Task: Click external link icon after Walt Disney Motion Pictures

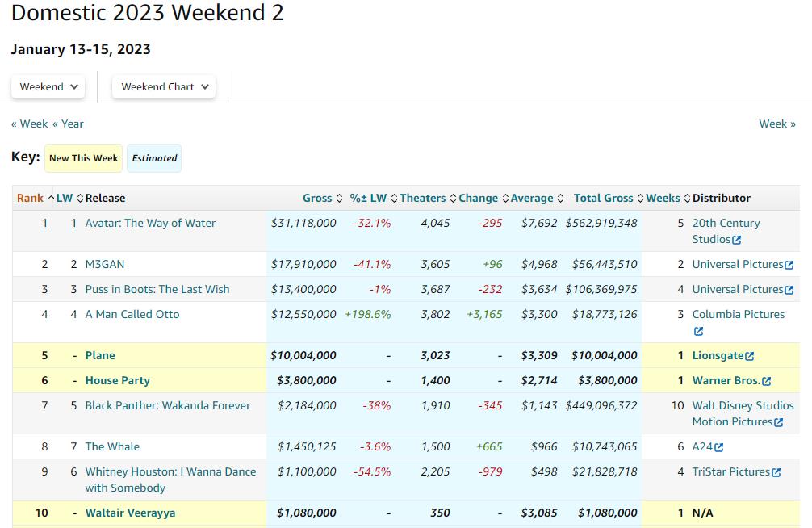Action: (x=778, y=422)
